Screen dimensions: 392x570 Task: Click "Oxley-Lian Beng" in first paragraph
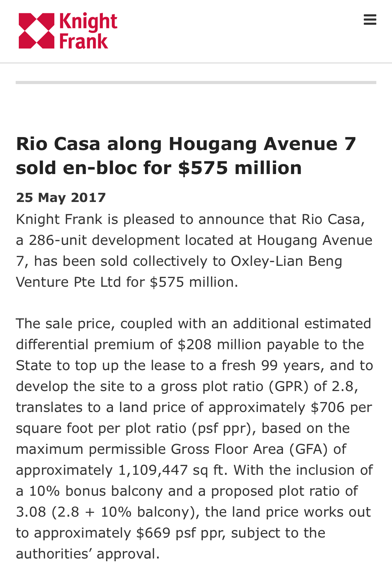[286, 261]
